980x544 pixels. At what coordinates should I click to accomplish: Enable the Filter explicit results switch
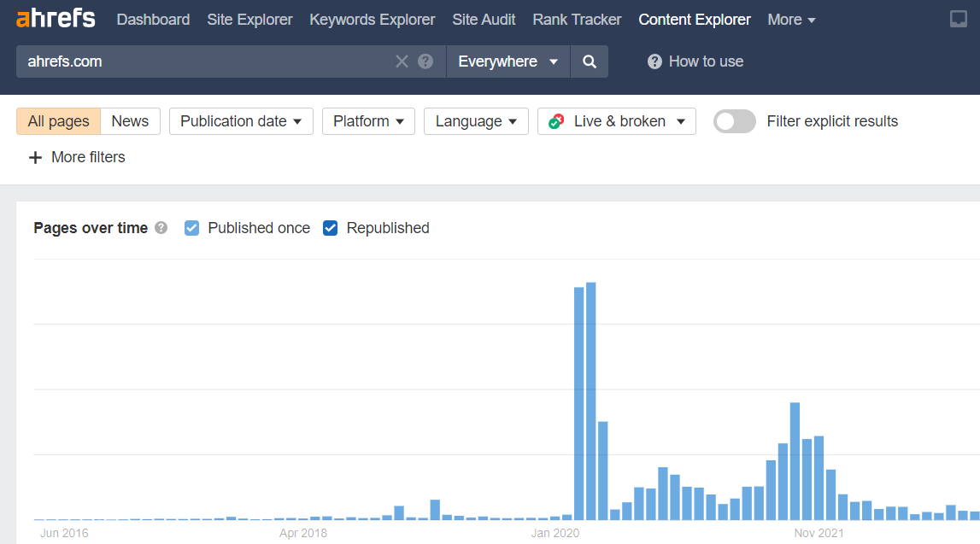pyautogui.click(x=735, y=121)
